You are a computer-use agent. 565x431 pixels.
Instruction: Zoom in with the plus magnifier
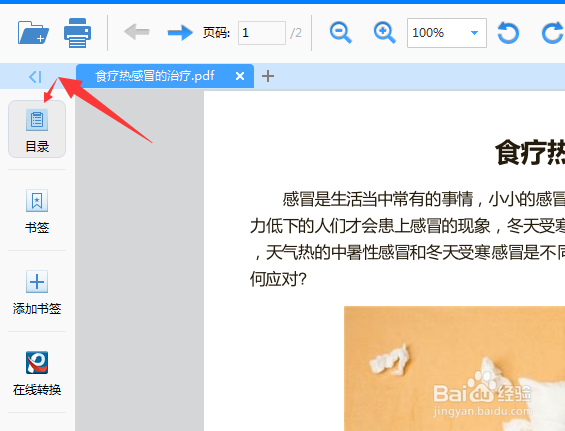click(384, 32)
